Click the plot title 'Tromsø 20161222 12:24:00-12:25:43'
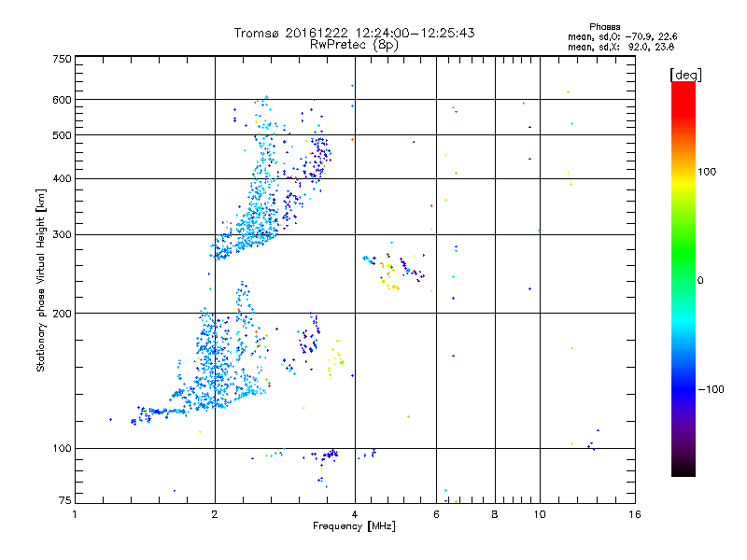Image resolution: width=747 pixels, height=560 pixels. (x=354, y=33)
